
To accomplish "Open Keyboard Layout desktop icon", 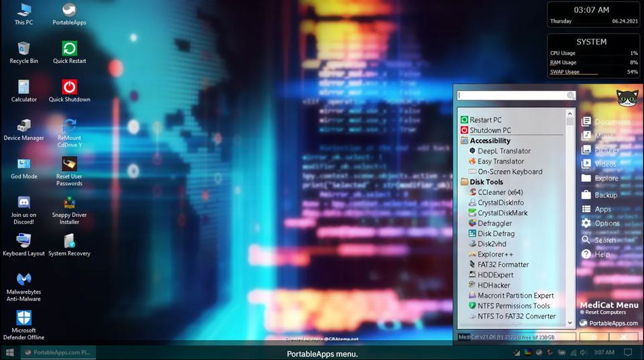I will (24, 245).
